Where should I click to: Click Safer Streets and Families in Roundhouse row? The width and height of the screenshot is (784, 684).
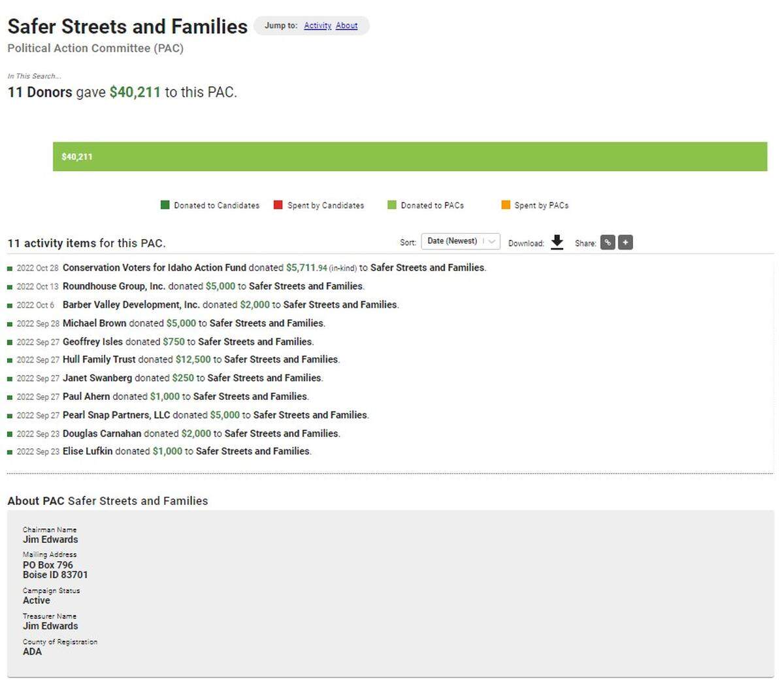(306, 286)
